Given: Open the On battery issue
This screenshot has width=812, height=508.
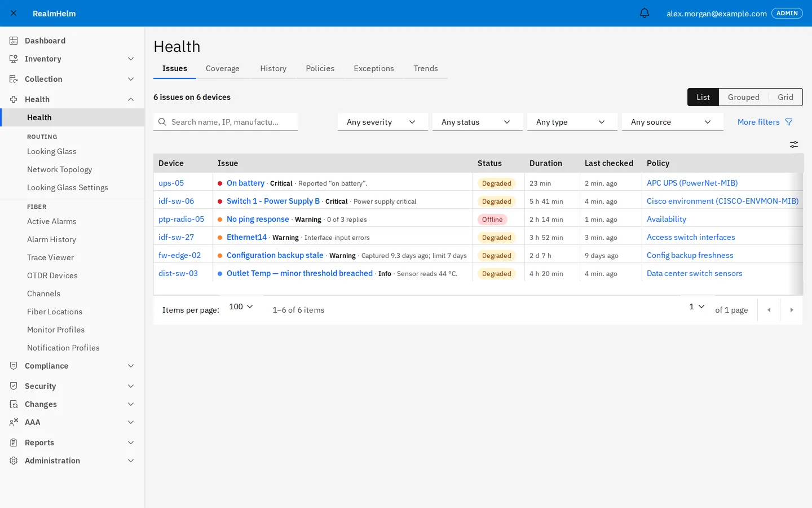Looking at the screenshot, I should pyautogui.click(x=245, y=183).
